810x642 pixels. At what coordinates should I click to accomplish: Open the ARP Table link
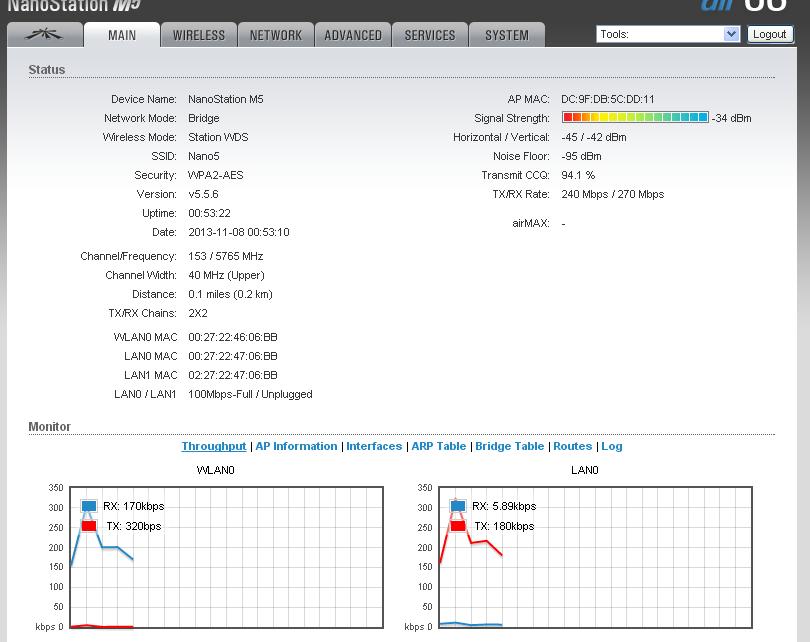pyautogui.click(x=439, y=446)
